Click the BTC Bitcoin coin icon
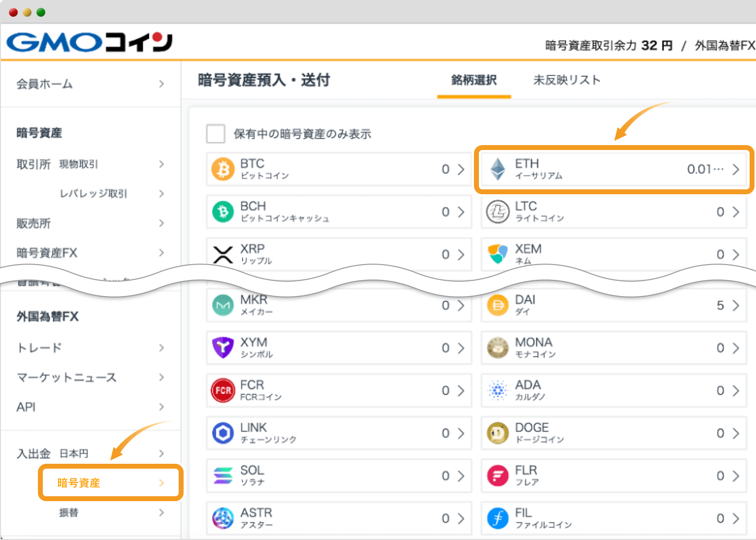This screenshot has height=540, width=756. [x=223, y=169]
